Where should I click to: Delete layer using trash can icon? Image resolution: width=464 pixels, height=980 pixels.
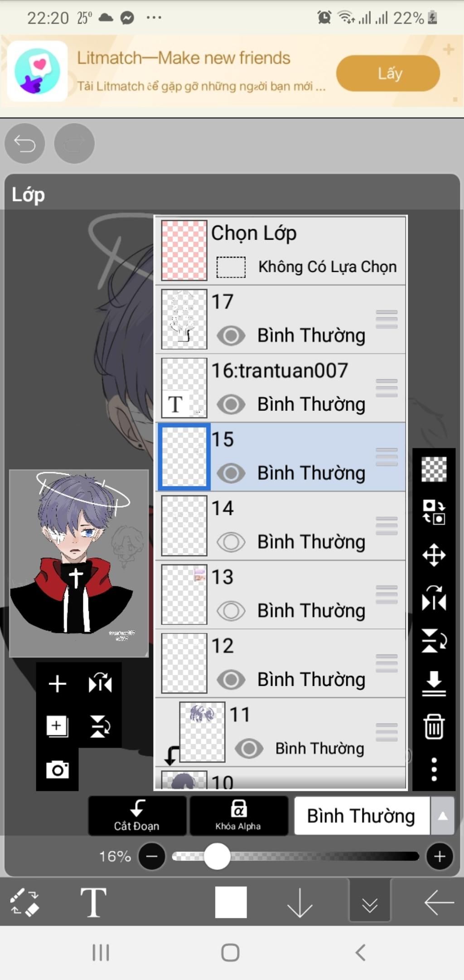coord(434,726)
